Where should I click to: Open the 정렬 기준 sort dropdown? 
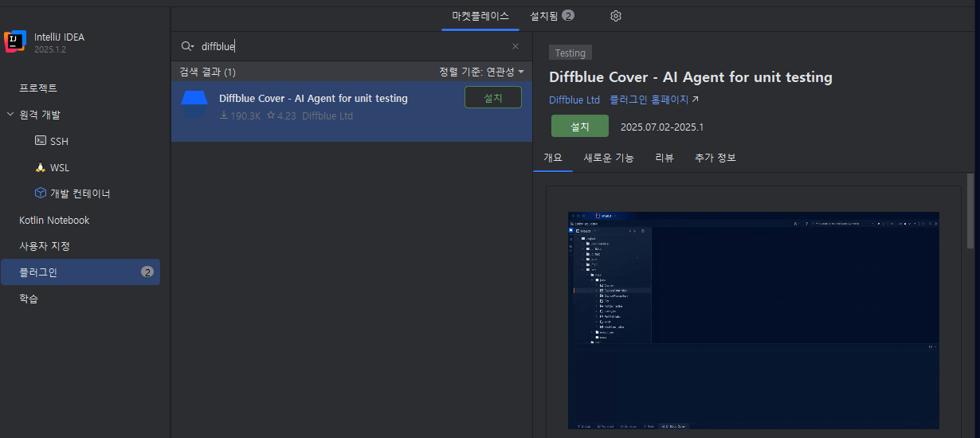tap(481, 72)
